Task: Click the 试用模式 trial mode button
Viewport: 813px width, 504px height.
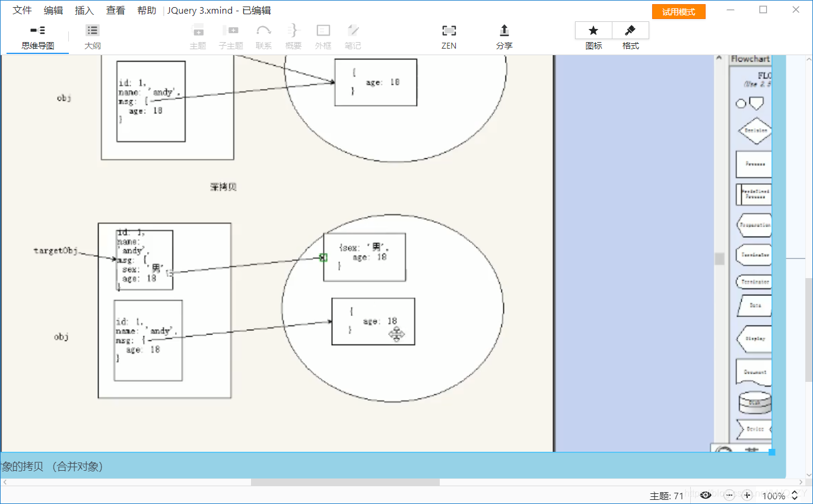Action: pos(678,12)
